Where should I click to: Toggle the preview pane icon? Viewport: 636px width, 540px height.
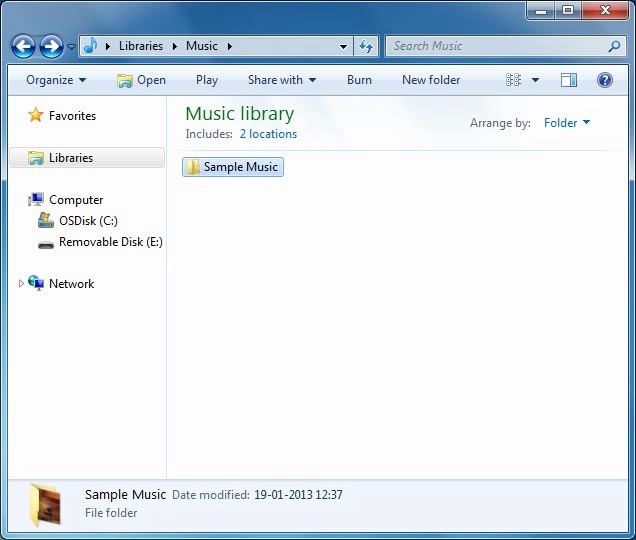tap(569, 80)
